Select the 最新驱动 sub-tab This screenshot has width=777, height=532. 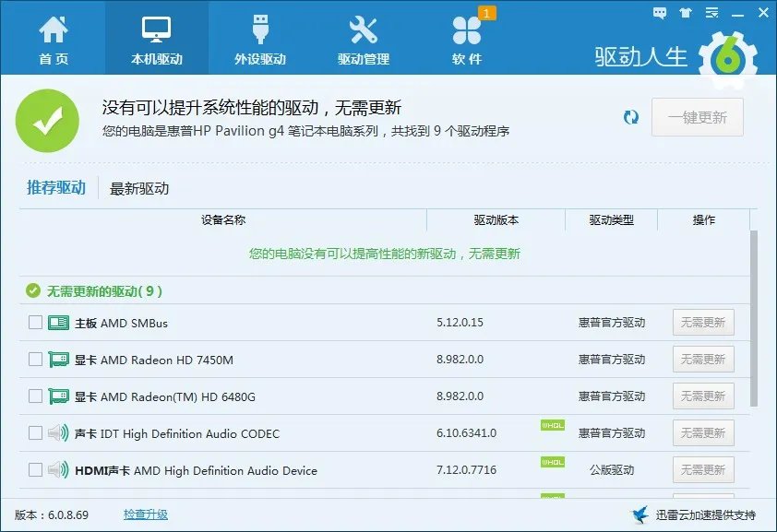(139, 188)
